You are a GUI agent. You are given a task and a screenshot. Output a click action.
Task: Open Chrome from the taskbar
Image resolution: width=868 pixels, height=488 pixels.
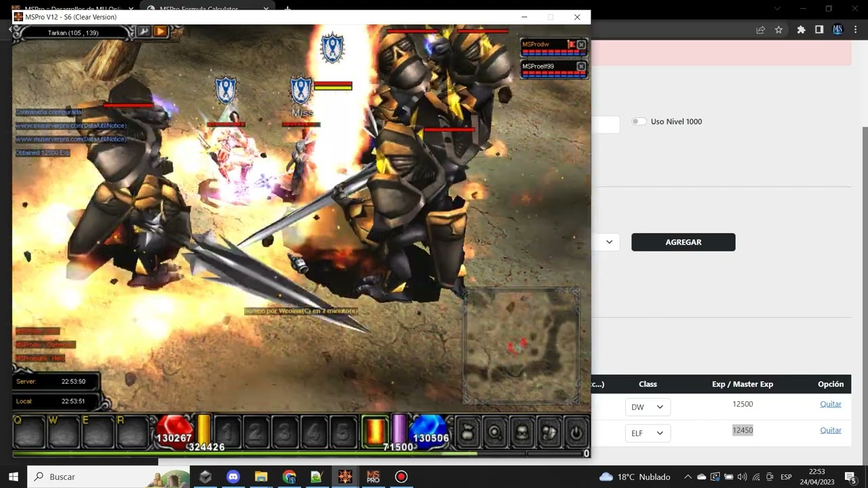click(x=290, y=476)
